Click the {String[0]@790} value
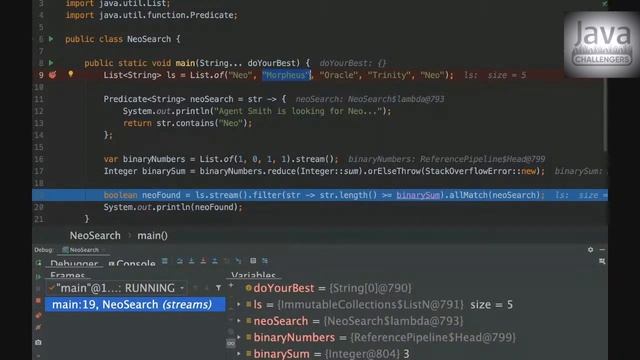Screen dimensions: 640x360 (370, 288)
